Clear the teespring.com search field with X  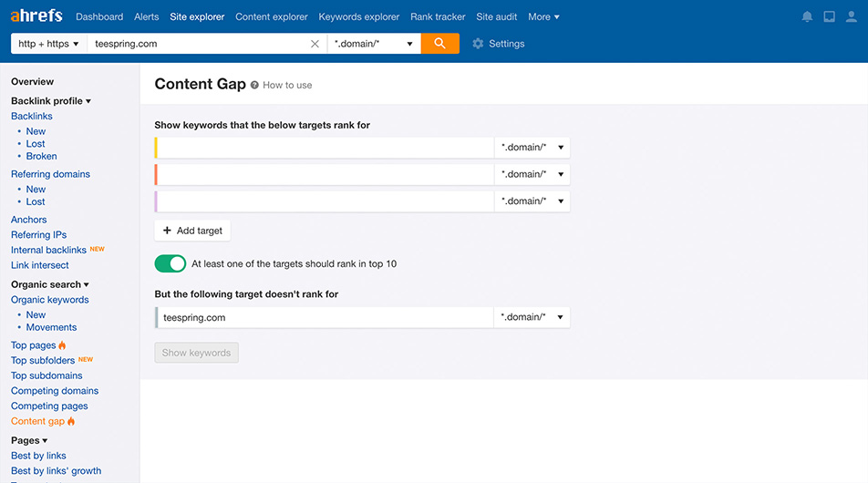(x=315, y=44)
